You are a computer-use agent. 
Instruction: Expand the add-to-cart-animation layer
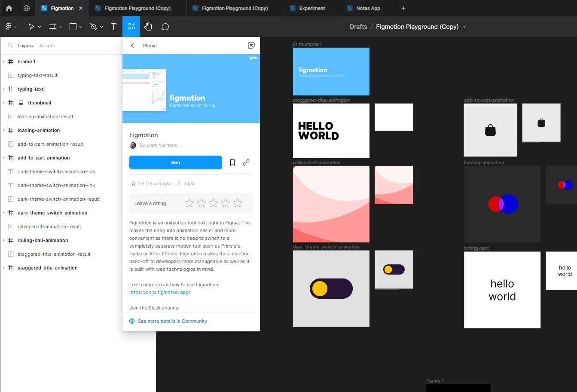4,158
